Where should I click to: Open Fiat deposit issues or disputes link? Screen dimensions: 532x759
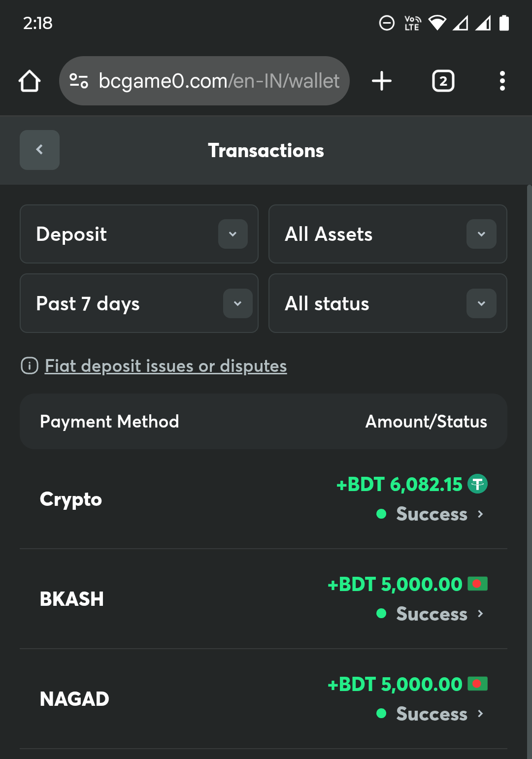tap(166, 366)
